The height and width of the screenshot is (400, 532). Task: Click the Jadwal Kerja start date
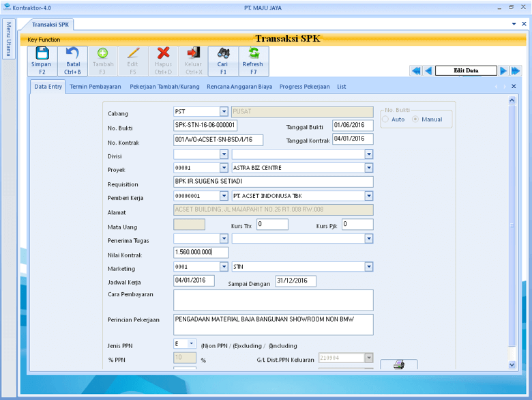click(x=194, y=281)
